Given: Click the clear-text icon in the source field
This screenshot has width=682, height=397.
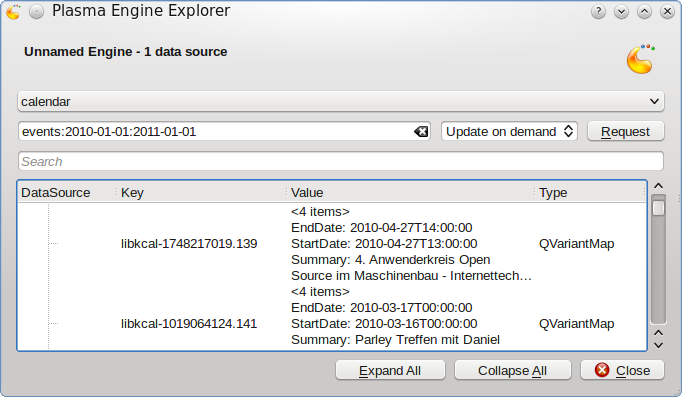Looking at the screenshot, I should (421, 131).
